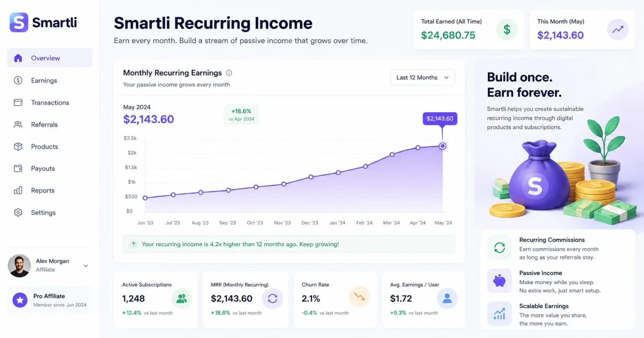The image size is (644, 338).
Task: Select the Jun '23 chart data point
Action: point(145,198)
